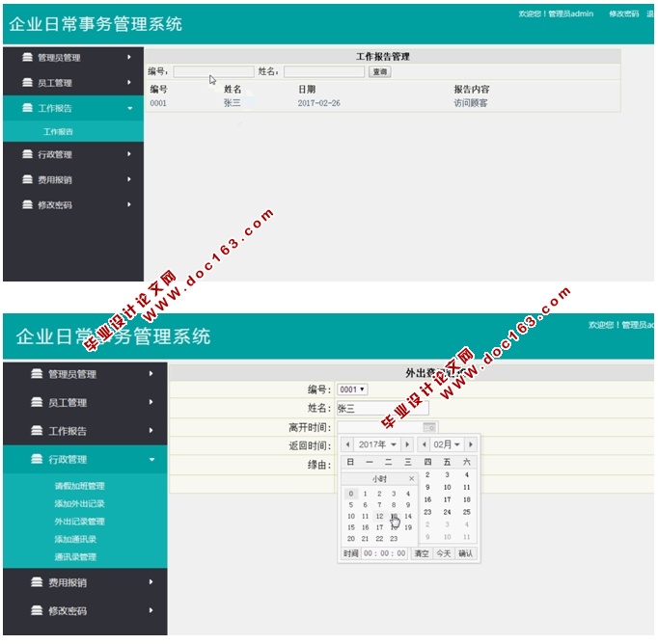Viewport: 658px width, 644px height.
Task: Go to next year in date picker
Action: tap(407, 444)
